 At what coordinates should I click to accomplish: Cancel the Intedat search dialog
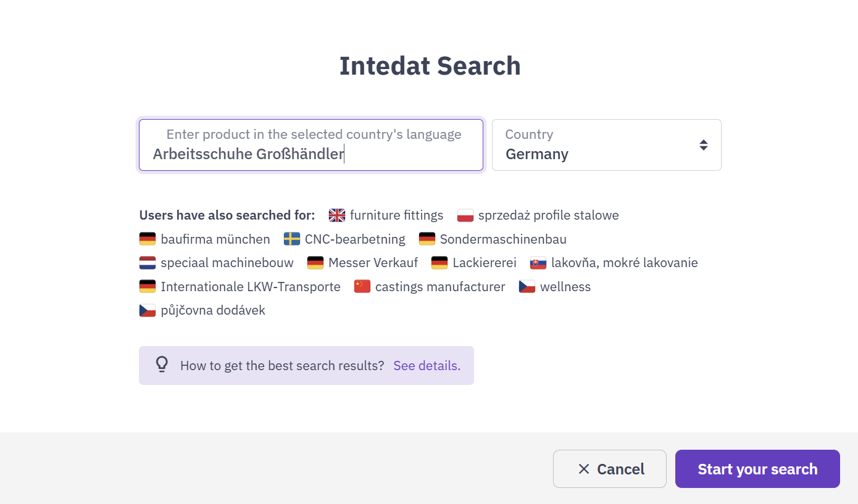[x=610, y=469]
